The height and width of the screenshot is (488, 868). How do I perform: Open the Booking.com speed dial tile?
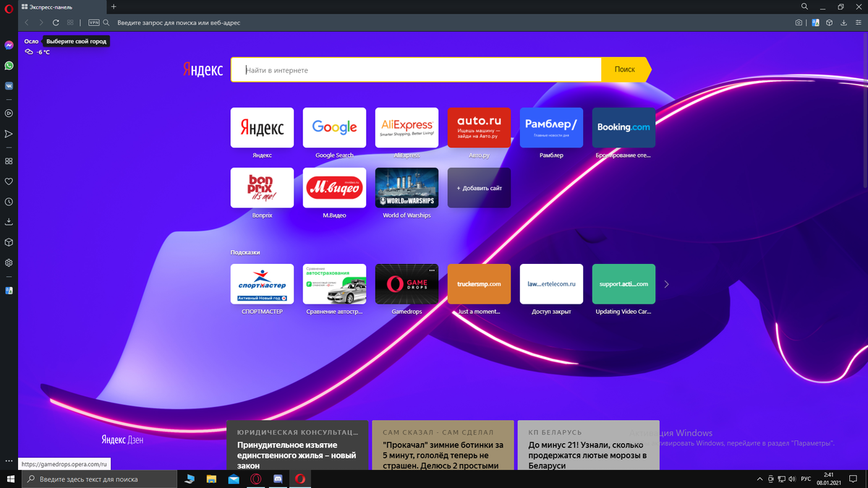624,128
